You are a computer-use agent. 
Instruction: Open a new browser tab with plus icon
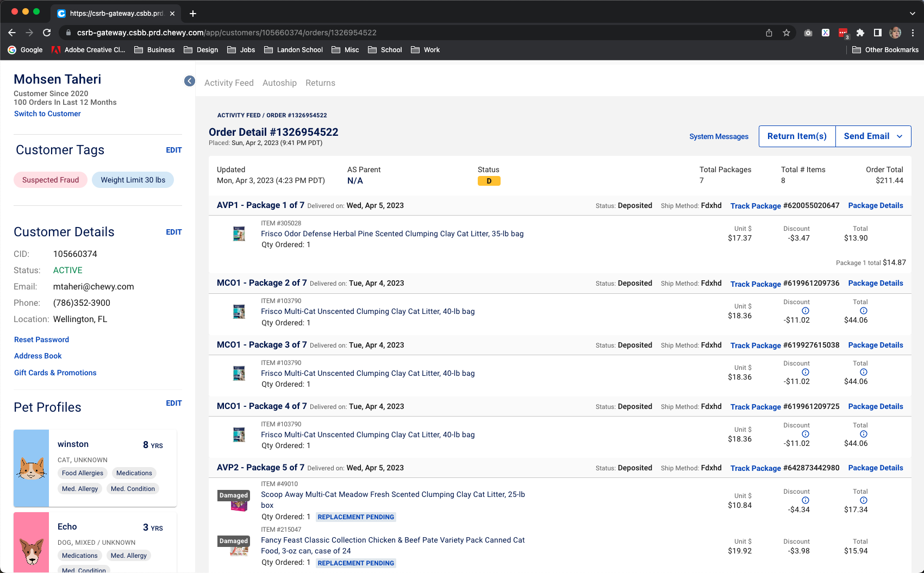pos(193,14)
